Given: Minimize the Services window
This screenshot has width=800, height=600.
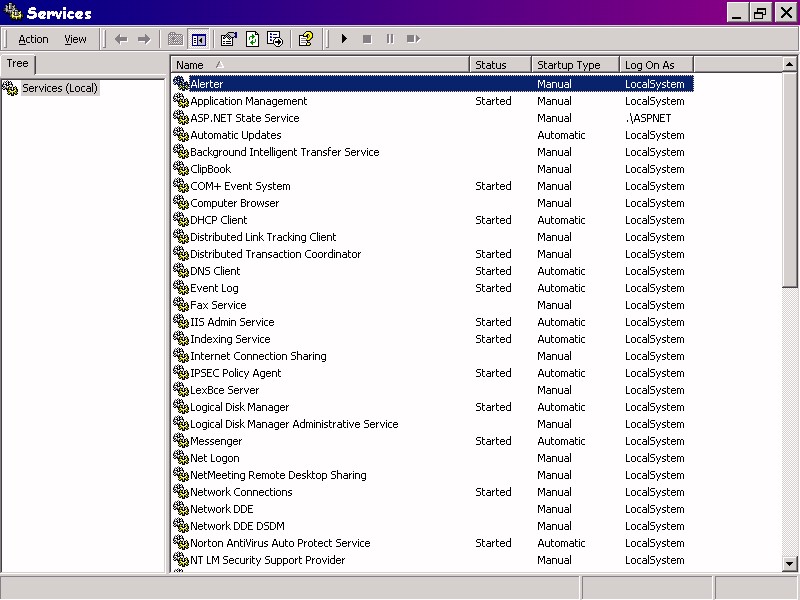Looking at the screenshot, I should [x=737, y=12].
